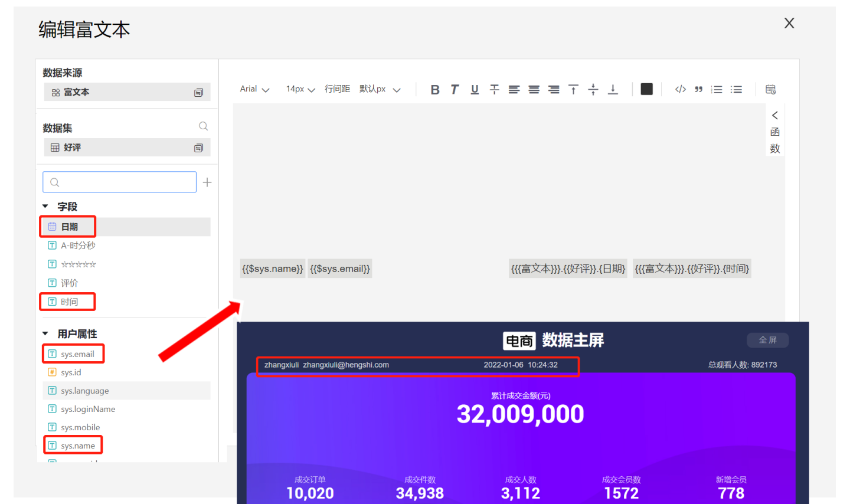Click the plus icon to add a field
Image resolution: width=850 pixels, height=504 pixels.
[207, 182]
